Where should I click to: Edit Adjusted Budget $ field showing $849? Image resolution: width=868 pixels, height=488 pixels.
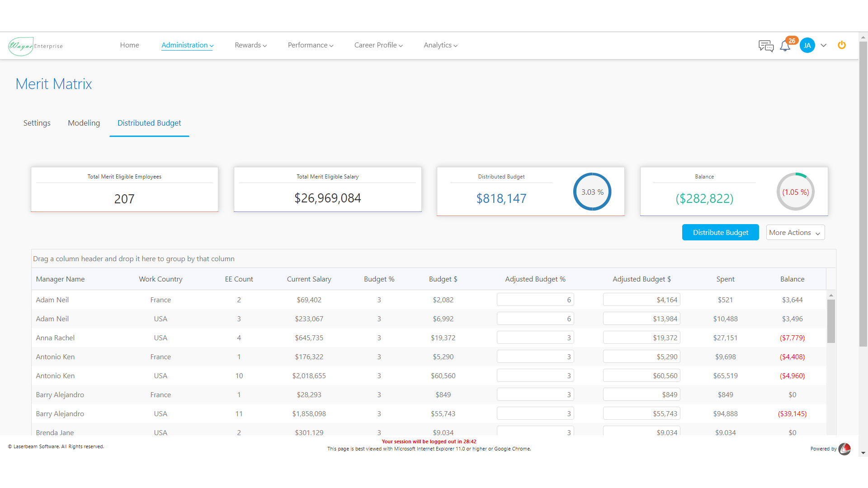pos(642,394)
